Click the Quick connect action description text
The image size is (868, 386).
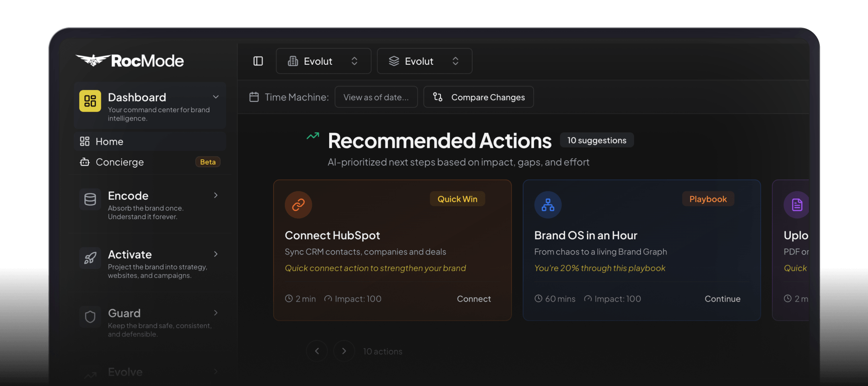click(375, 268)
